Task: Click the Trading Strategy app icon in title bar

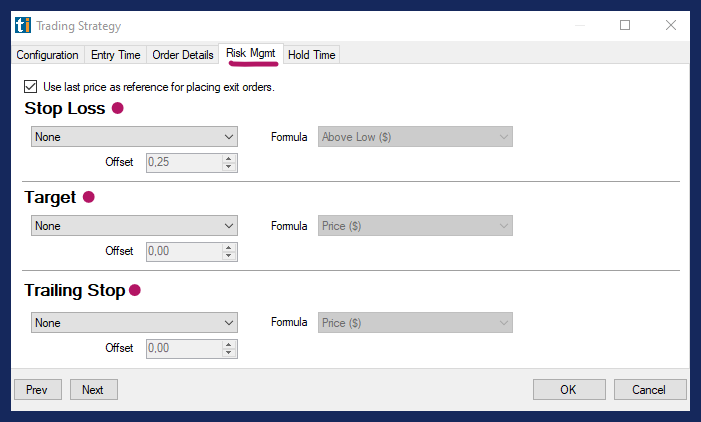Action: 21,26
